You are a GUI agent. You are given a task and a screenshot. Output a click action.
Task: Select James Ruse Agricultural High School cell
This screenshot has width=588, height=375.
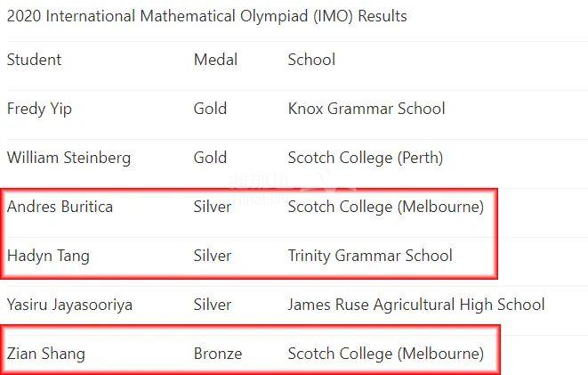415,305
